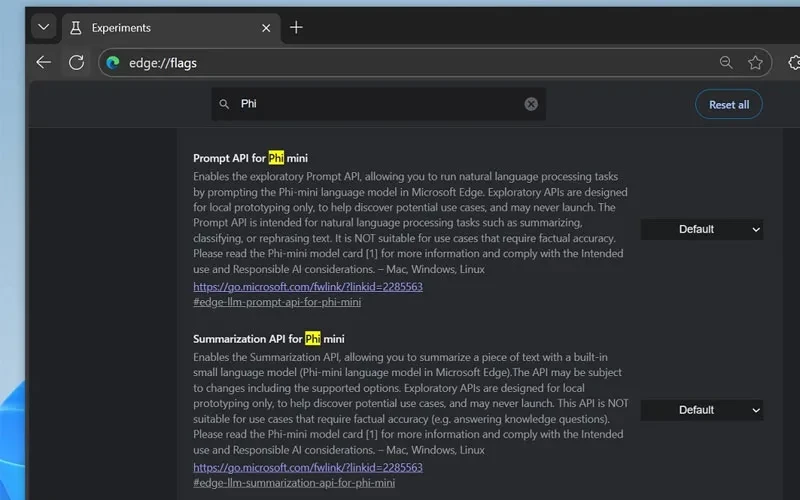Open the zoom magnifier in address bar
The width and height of the screenshot is (800, 500).
click(726, 62)
